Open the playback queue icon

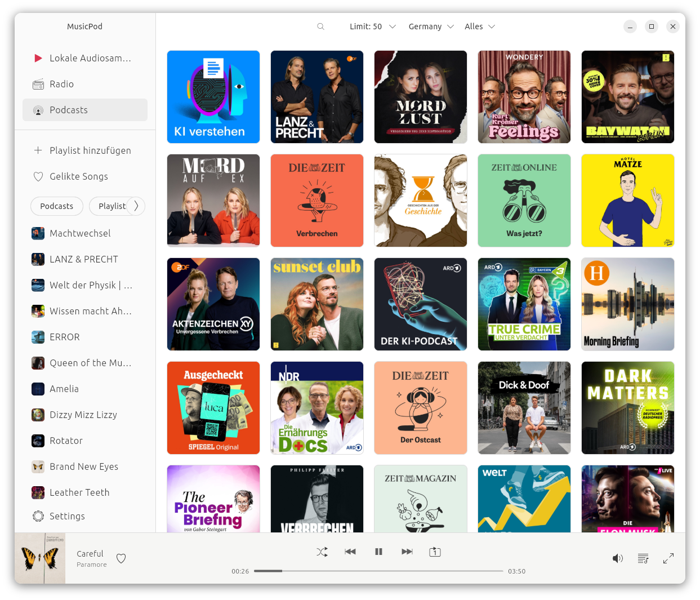[x=643, y=558]
